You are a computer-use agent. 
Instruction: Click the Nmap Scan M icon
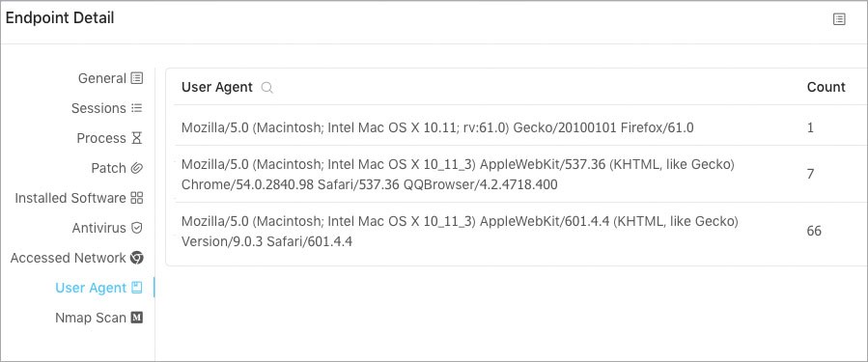coord(137,318)
